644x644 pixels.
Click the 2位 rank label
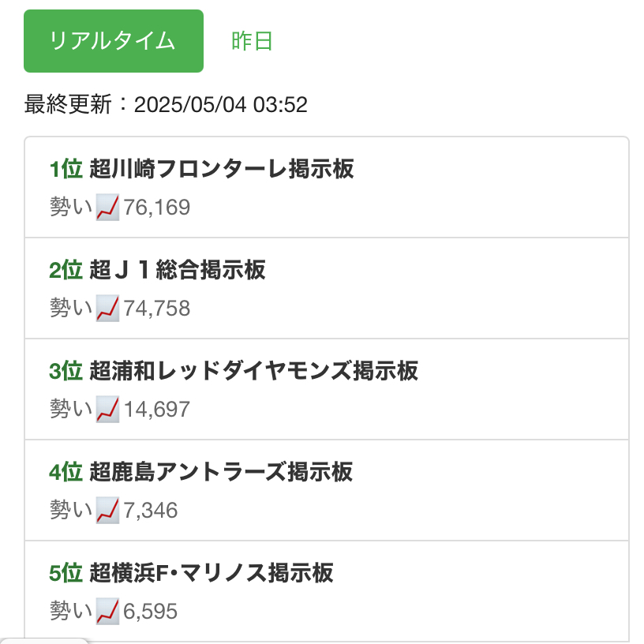(x=66, y=270)
